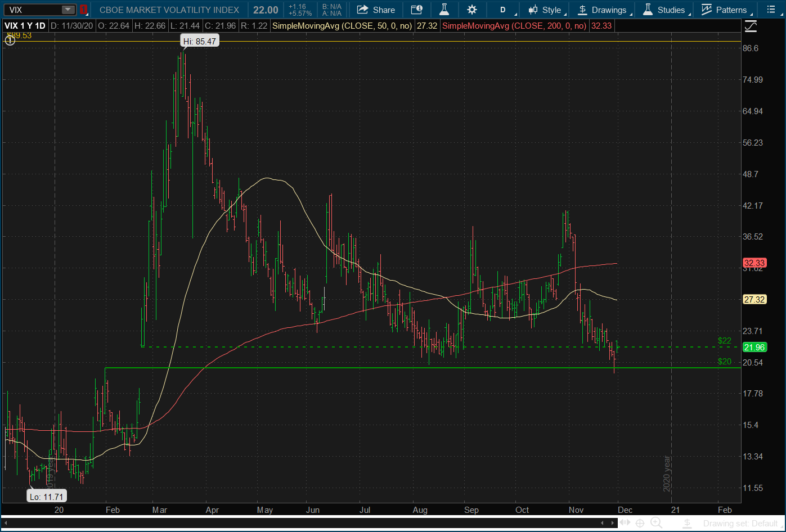Open the D timeframe selector

(x=502, y=10)
